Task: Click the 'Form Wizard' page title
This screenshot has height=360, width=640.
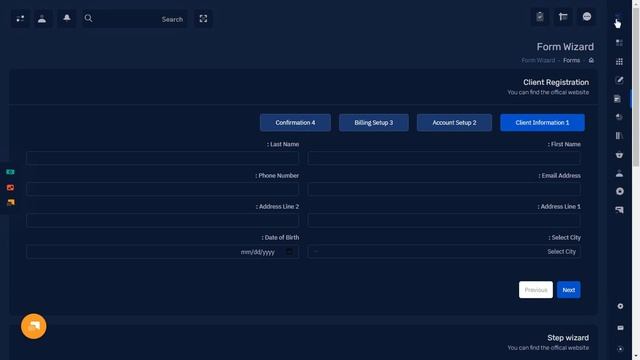Action: (x=565, y=47)
